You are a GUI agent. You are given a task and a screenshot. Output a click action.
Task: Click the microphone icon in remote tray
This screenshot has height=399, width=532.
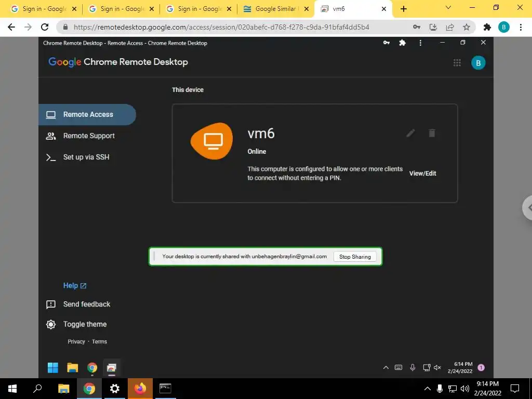pyautogui.click(x=413, y=367)
